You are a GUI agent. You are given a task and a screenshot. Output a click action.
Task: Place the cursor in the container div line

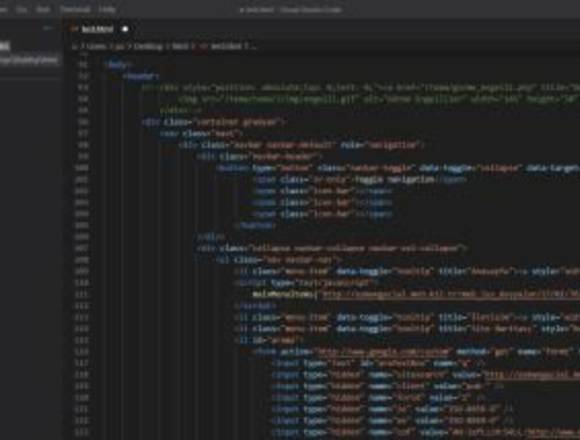(x=214, y=122)
